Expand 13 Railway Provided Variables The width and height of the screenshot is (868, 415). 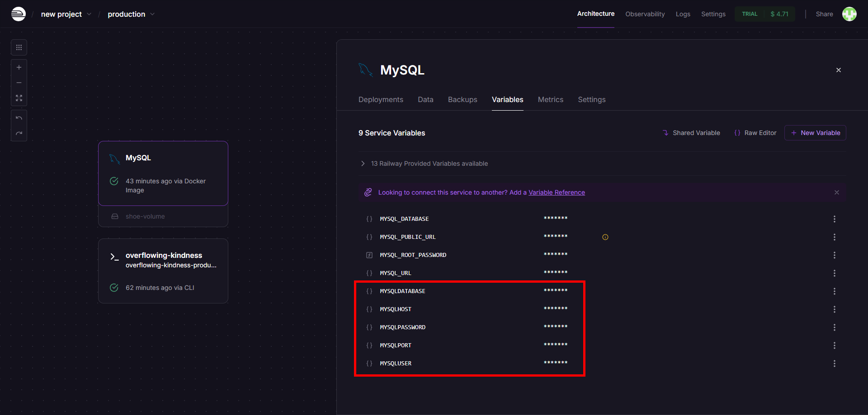[x=424, y=163]
